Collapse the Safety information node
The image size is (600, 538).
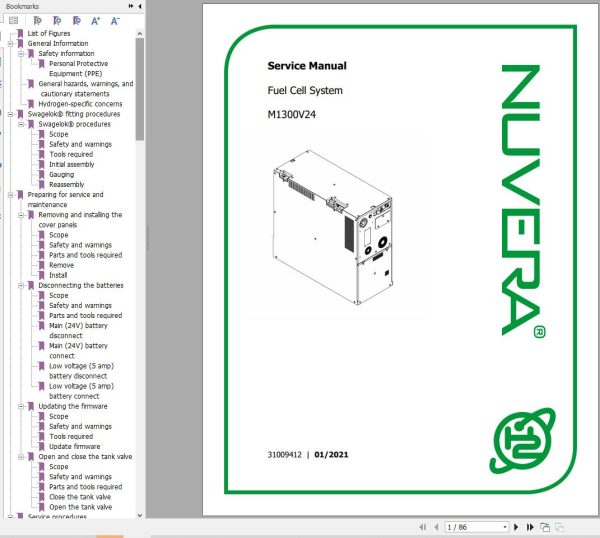21,54
